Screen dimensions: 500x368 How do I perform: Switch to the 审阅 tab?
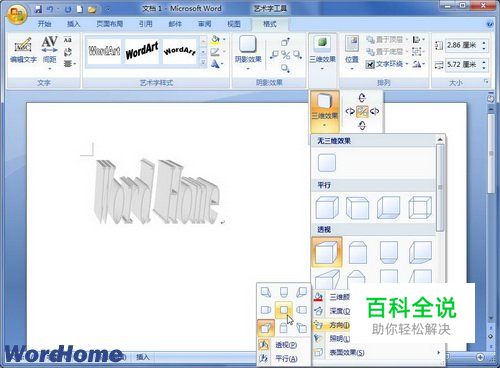[x=204, y=24]
